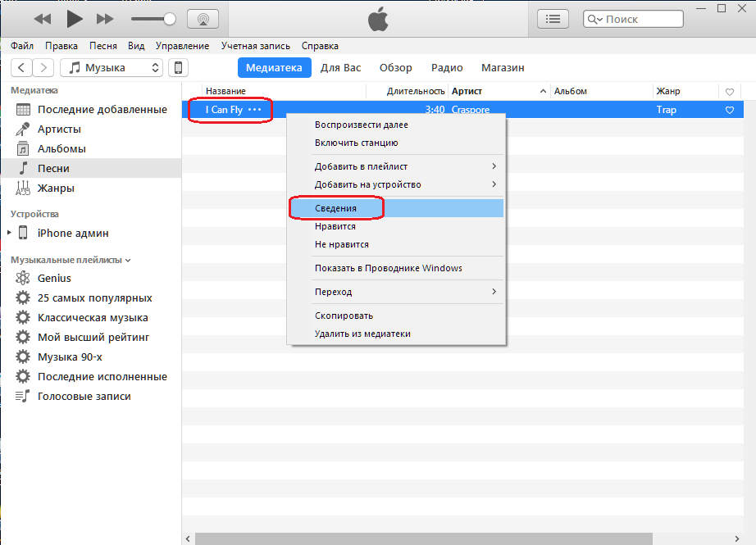Choose Воспроизвести далее from context menu

pos(395,125)
